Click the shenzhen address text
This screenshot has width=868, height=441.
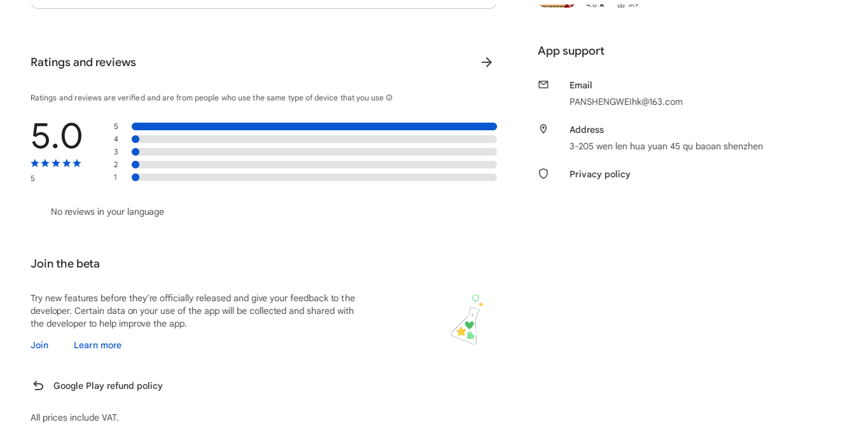(666, 146)
